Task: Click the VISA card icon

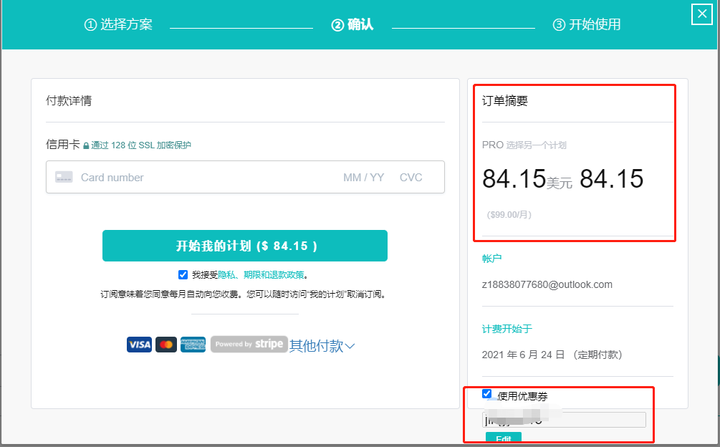Action: tap(139, 345)
